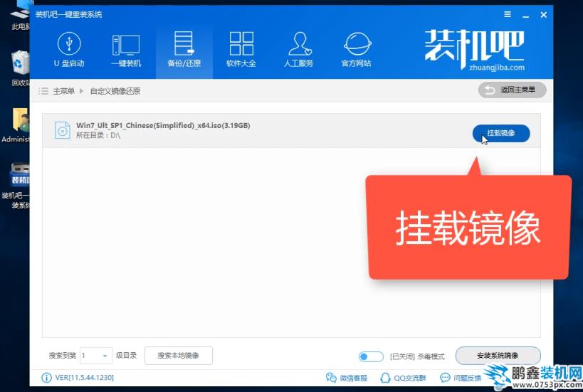Toggle the 杀毒模式 switch
Image resolution: width=583 pixels, height=392 pixels.
(371, 356)
